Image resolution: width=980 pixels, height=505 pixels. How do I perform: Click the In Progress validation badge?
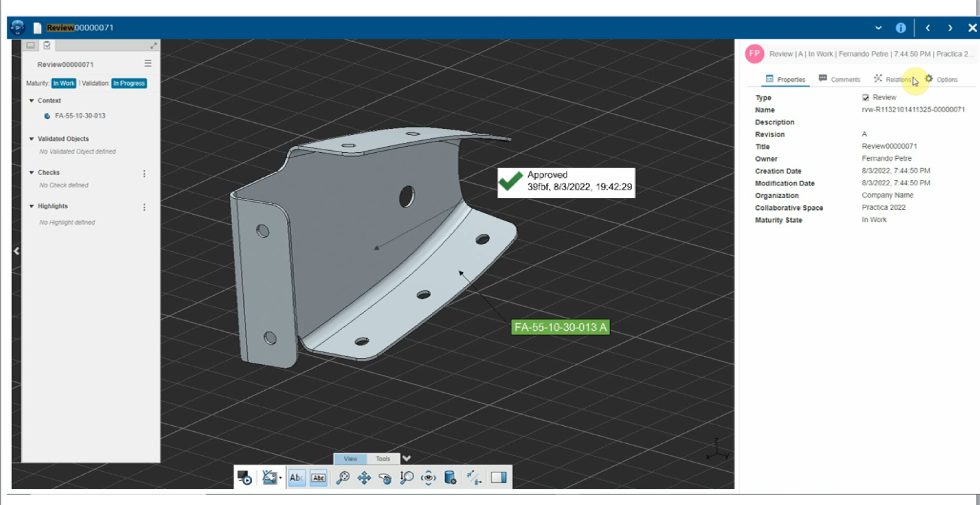click(129, 84)
